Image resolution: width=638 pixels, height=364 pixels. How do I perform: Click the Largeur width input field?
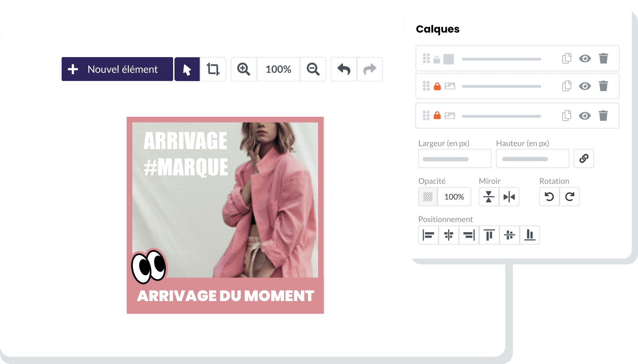[454, 158]
